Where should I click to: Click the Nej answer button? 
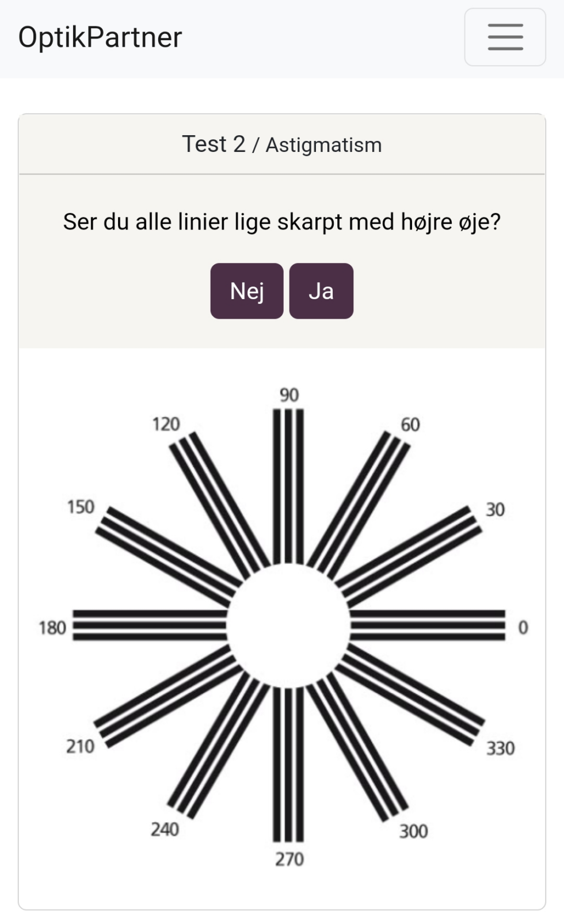tap(246, 291)
